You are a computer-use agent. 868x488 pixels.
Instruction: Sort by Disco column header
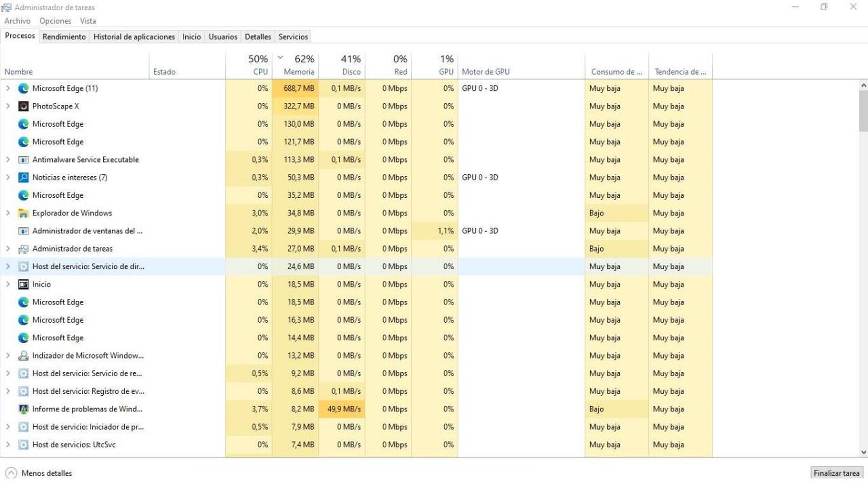[342, 66]
